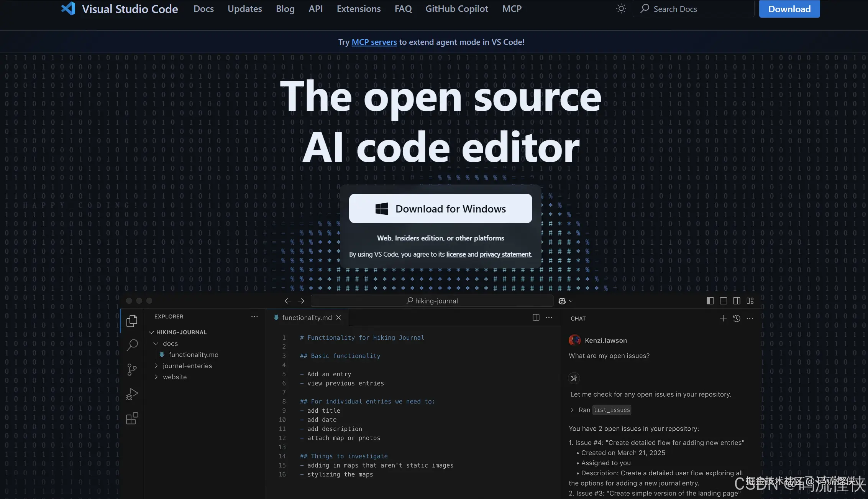Click split editor icon in functionality.md tab bar
The image size is (868, 499).
click(x=536, y=317)
